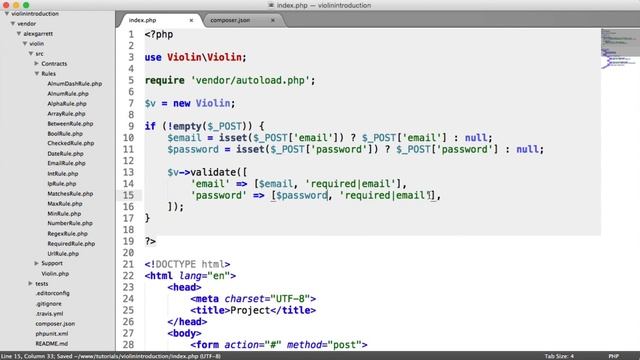Open DateRule.php file
The width and height of the screenshot is (640, 360).
coord(65,153)
